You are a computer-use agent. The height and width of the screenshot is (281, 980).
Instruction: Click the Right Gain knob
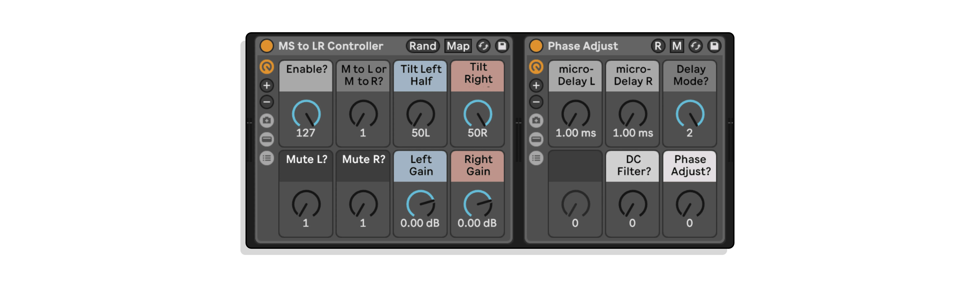point(477,204)
